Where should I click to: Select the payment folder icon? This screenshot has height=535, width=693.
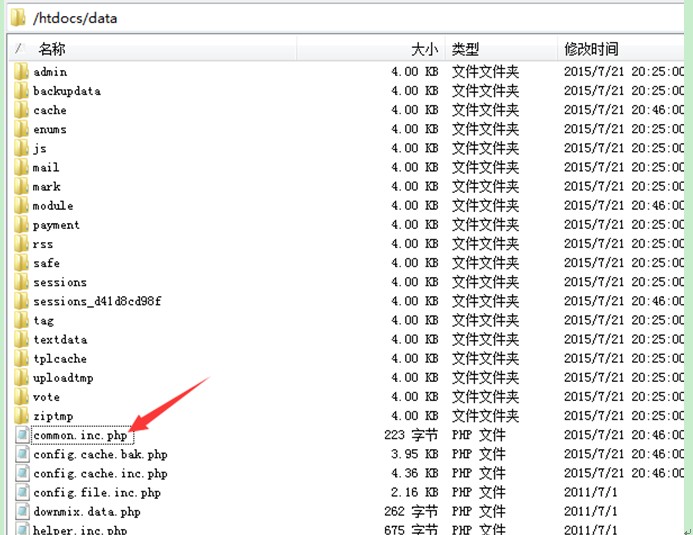tap(22, 225)
